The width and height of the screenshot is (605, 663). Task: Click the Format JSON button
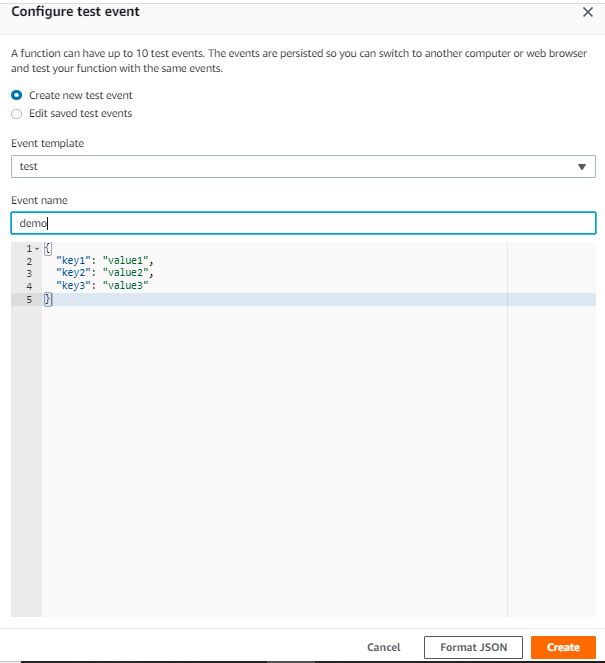[473, 647]
